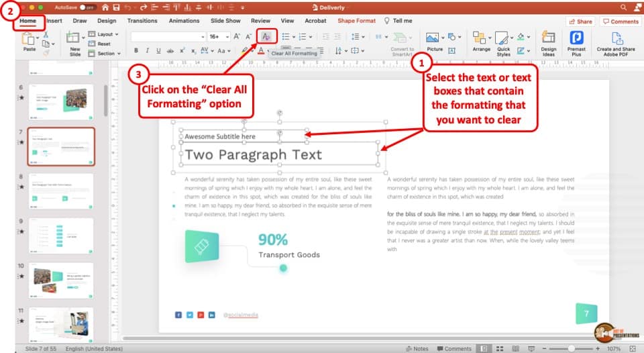
Task: Open the Slide Show tab
Action: point(225,21)
